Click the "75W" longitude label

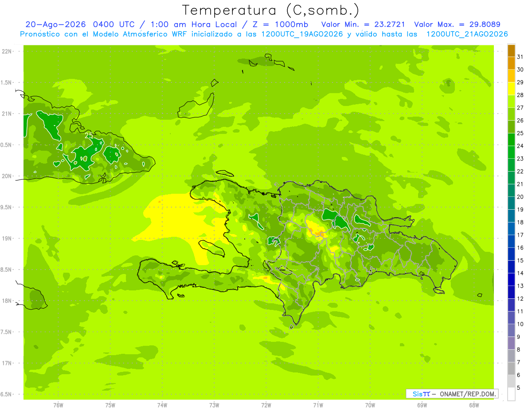point(110,405)
